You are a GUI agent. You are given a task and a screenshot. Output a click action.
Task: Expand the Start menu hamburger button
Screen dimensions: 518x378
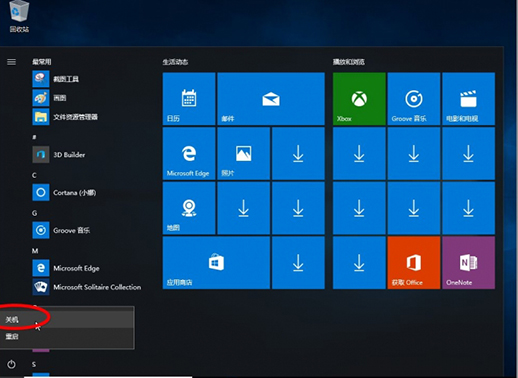pos(11,62)
